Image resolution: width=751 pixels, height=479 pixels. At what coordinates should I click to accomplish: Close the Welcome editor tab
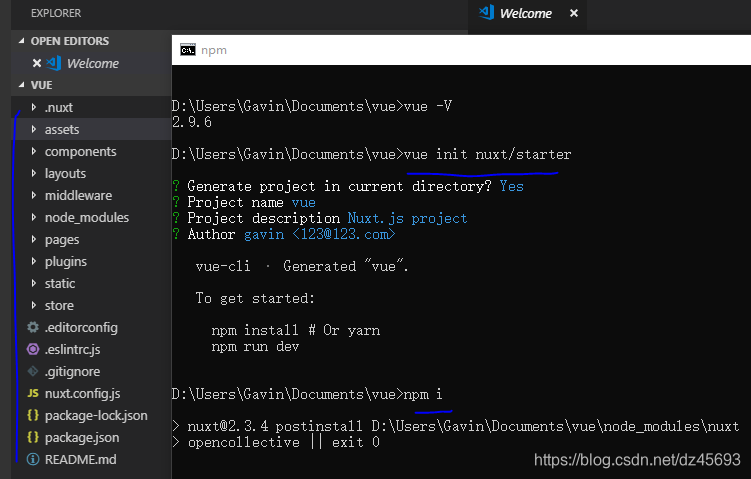click(x=574, y=13)
